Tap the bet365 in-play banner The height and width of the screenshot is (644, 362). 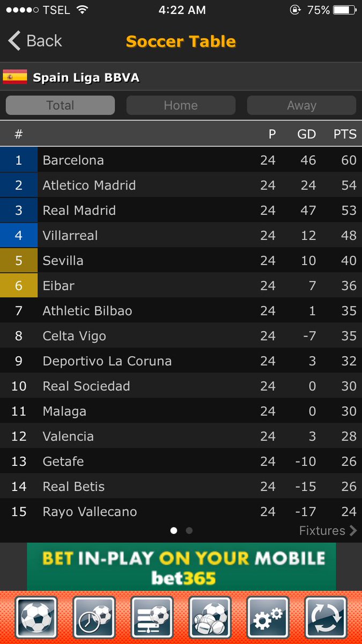(181, 566)
